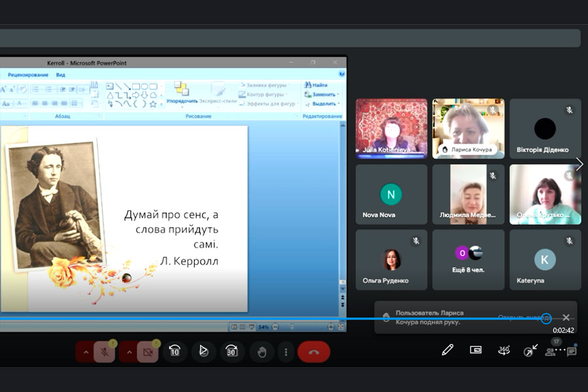
Task: Open the Выделить dropdown
Action: click(323, 103)
